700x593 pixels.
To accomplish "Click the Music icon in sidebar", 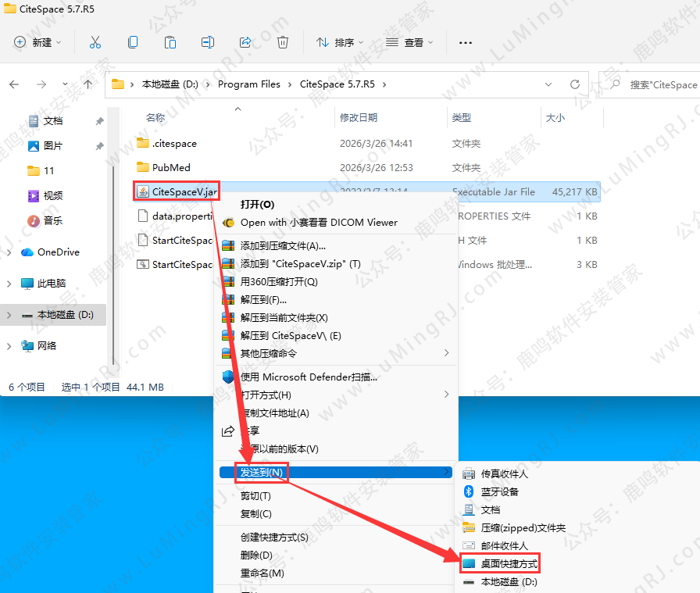I will pyautogui.click(x=34, y=220).
